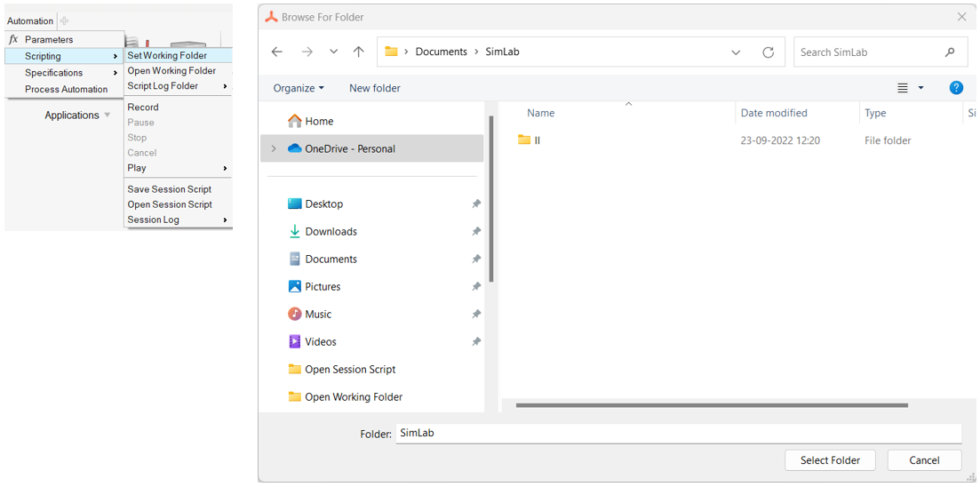Expand the OneDrive - Personal tree node

[x=274, y=149]
